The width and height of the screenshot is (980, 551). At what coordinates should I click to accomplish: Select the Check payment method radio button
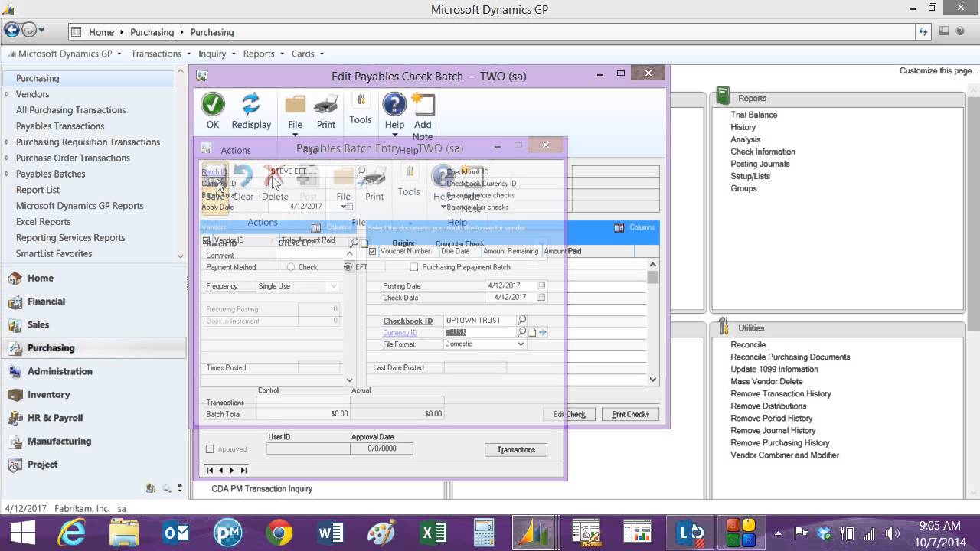[x=291, y=267]
